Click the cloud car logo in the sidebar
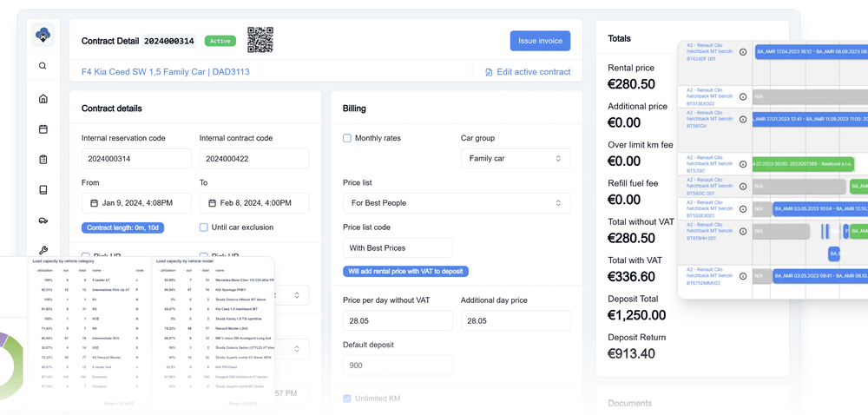This screenshot has width=868, height=415. click(x=43, y=35)
